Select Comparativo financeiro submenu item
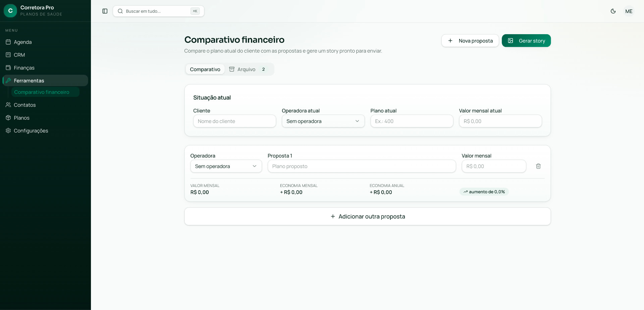This screenshot has width=644, height=310. pyautogui.click(x=45, y=92)
